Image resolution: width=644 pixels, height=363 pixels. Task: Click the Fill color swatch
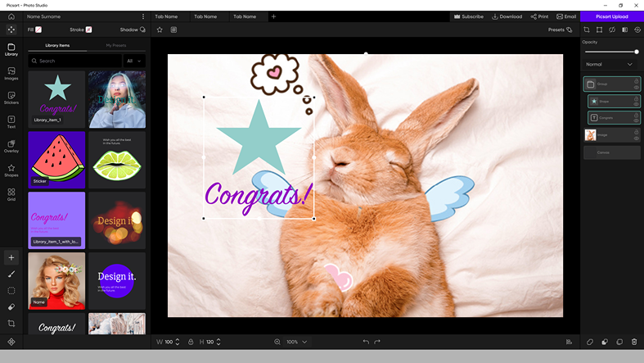[38, 29]
